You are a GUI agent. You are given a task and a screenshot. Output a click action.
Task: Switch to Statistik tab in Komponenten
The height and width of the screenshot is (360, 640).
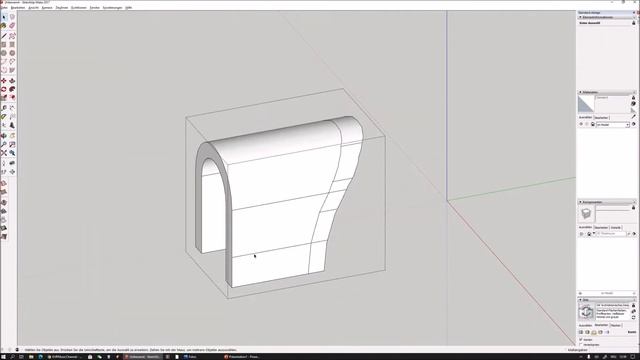pyautogui.click(x=616, y=227)
